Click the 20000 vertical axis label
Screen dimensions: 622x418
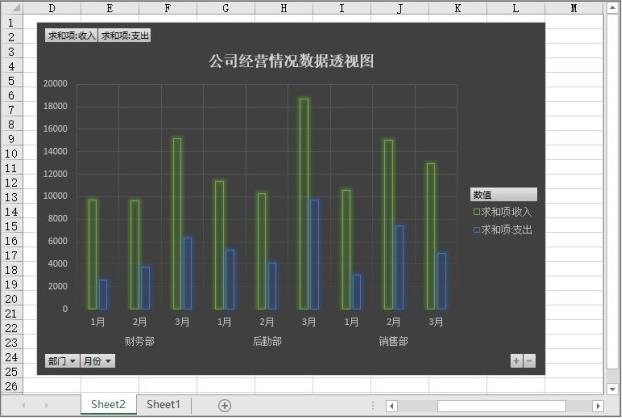(55, 83)
